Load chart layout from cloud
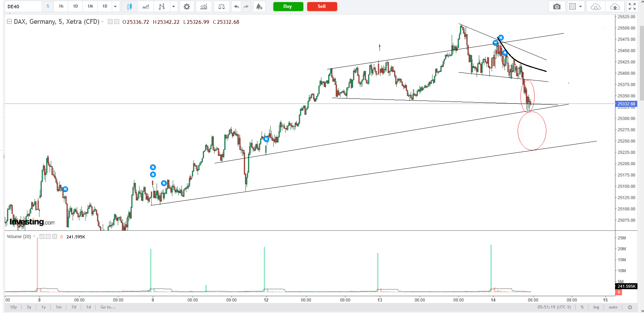Viewport: 644px width, 313px height. pos(595,7)
